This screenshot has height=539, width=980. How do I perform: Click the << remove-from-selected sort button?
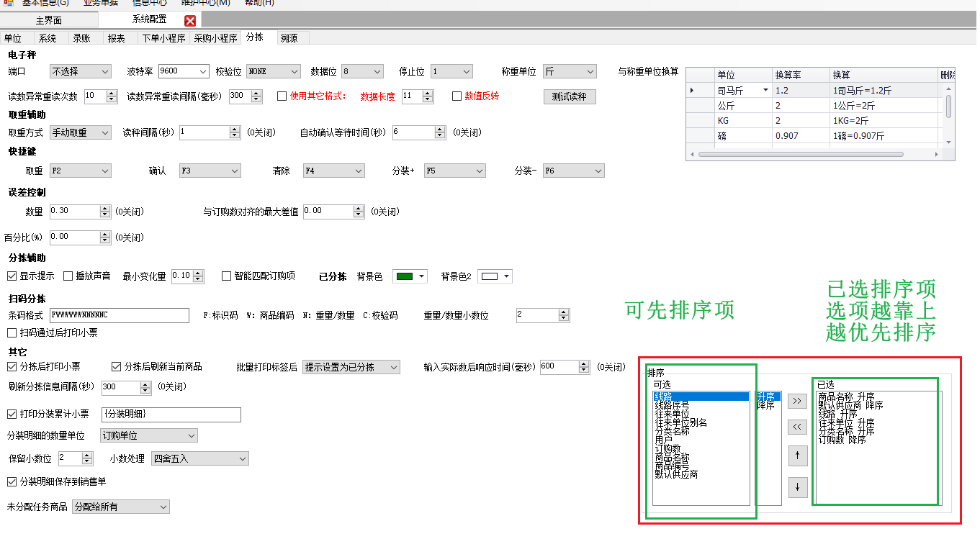pyautogui.click(x=797, y=427)
